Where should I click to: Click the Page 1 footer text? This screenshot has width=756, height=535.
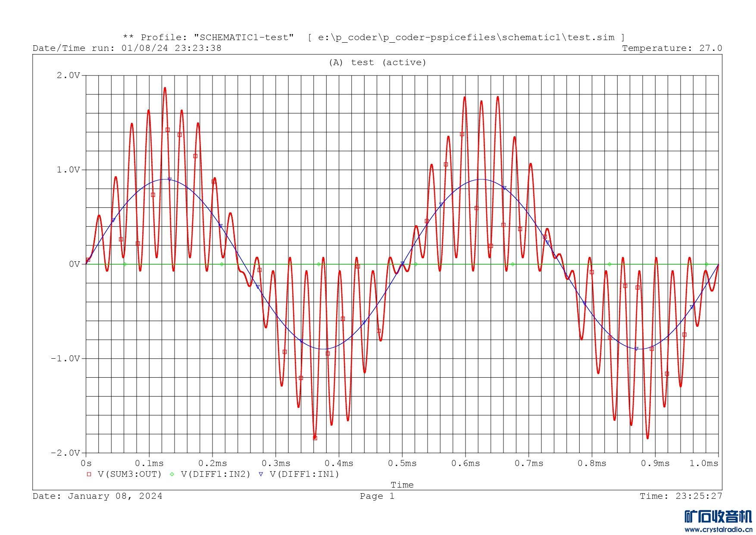pos(377,496)
